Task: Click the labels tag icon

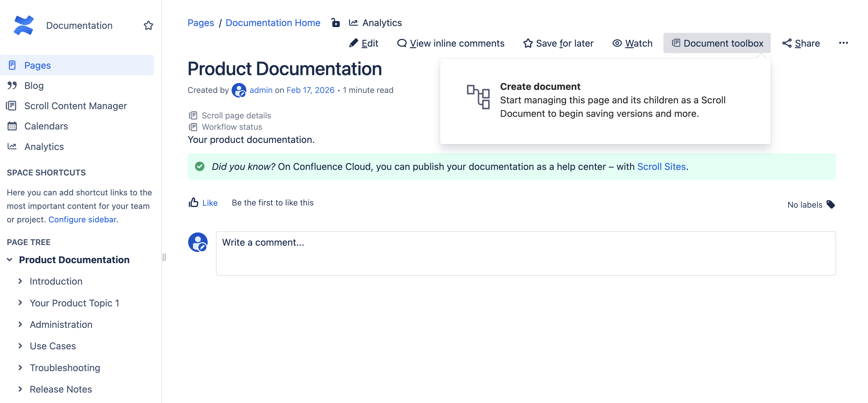Action: pyautogui.click(x=831, y=205)
